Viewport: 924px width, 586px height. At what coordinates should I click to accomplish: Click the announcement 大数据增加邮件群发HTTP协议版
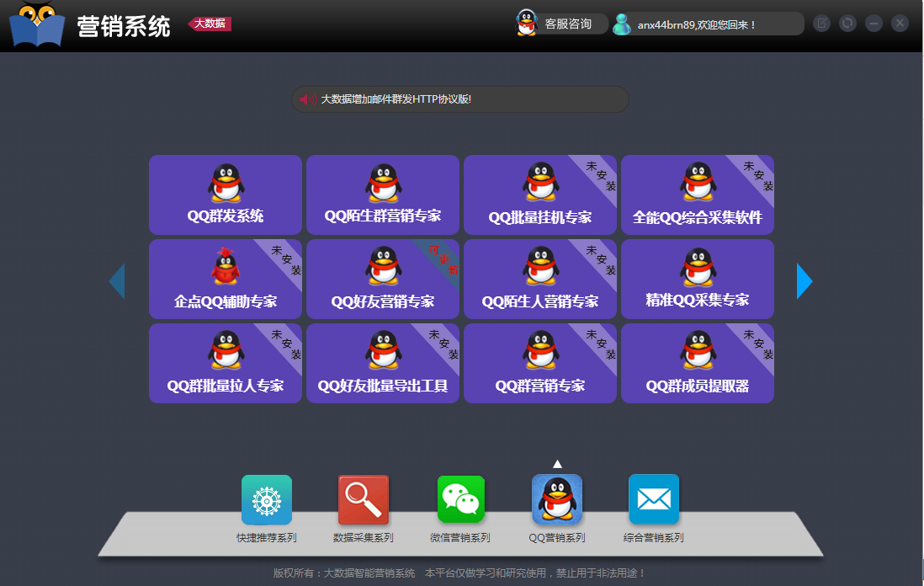pos(396,99)
